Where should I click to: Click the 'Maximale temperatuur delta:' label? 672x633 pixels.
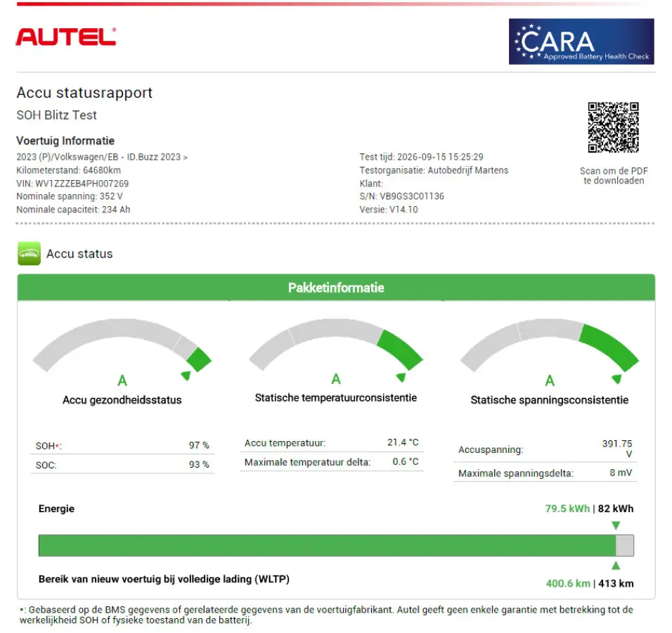[x=307, y=462]
